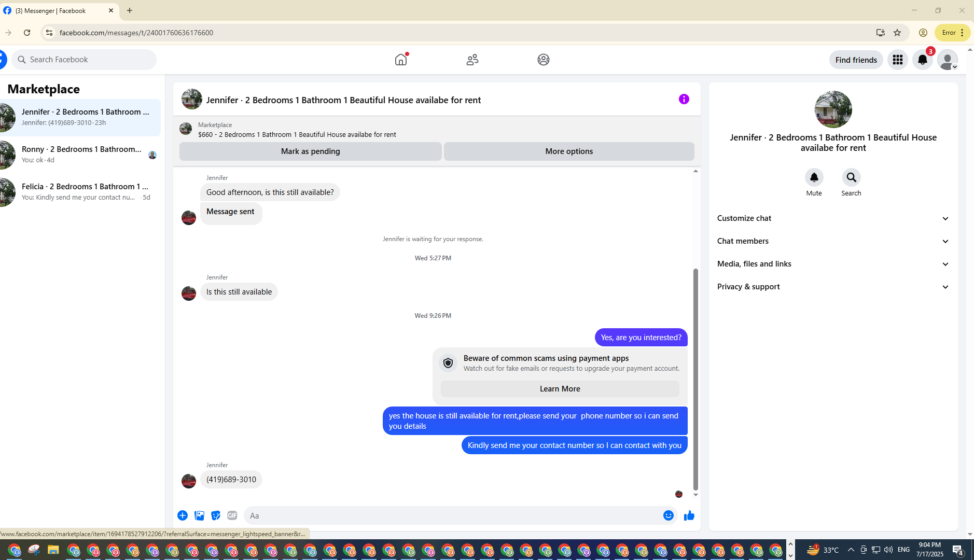View site information icon beside URL
The image size is (974, 560).
[x=49, y=33]
